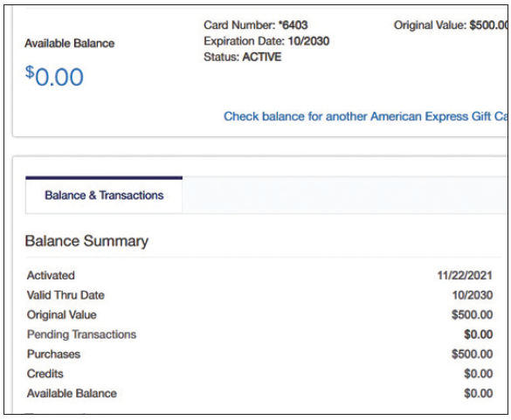
Task: Click the Valid Thru Date row label
Action: pos(66,295)
